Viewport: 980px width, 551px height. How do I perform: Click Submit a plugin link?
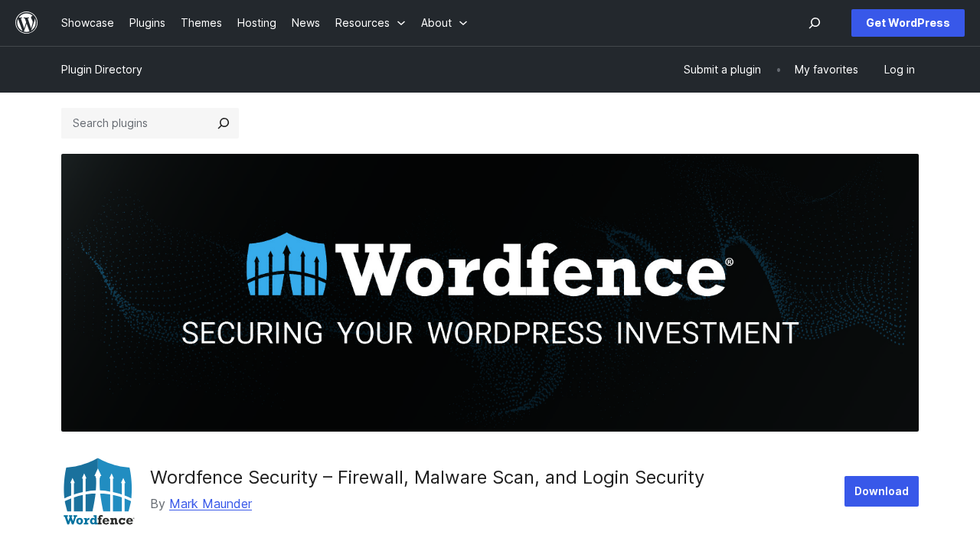click(x=722, y=70)
